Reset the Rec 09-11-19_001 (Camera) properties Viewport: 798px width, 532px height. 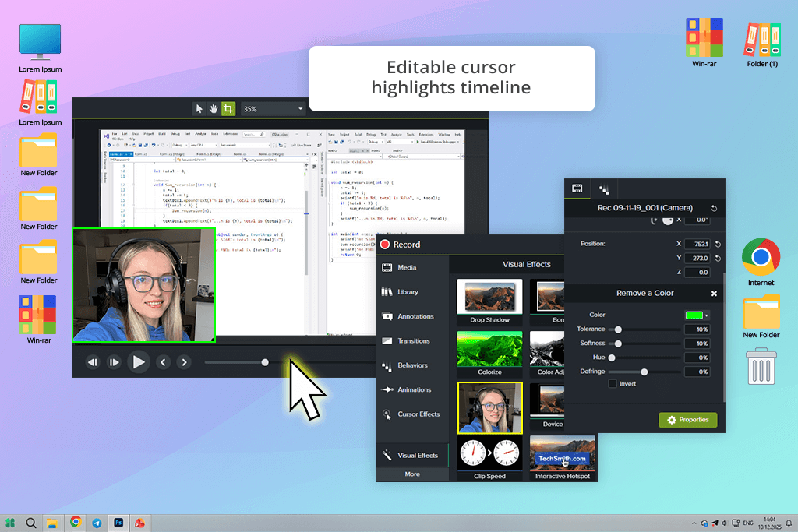pos(714,208)
